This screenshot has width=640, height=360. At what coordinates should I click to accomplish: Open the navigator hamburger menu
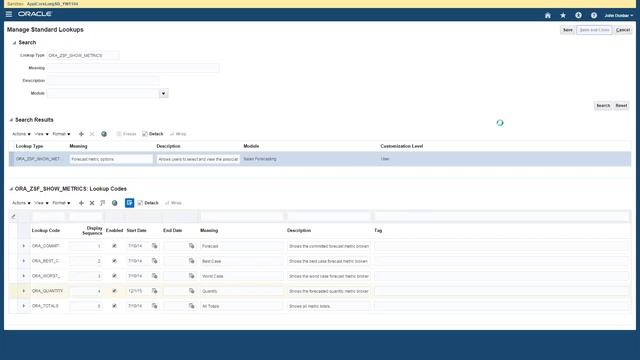9,14
